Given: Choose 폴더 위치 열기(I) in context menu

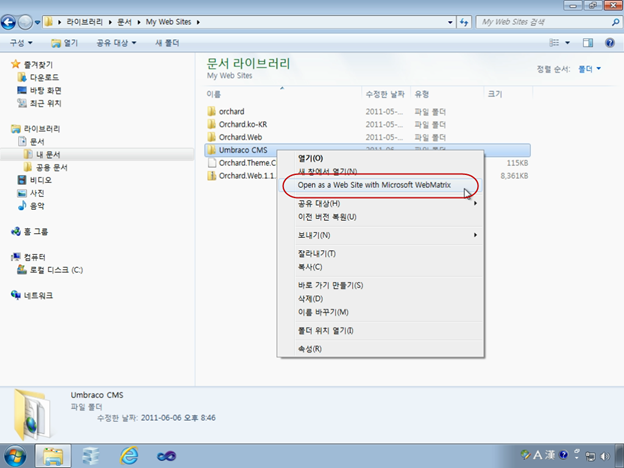Looking at the screenshot, I should 381,331.
